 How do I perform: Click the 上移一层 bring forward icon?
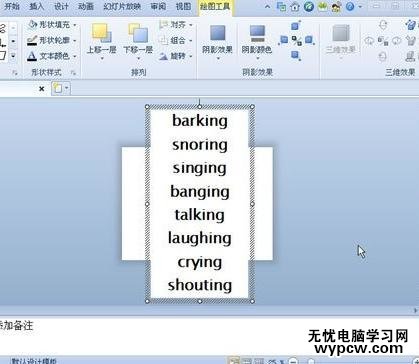(x=101, y=33)
